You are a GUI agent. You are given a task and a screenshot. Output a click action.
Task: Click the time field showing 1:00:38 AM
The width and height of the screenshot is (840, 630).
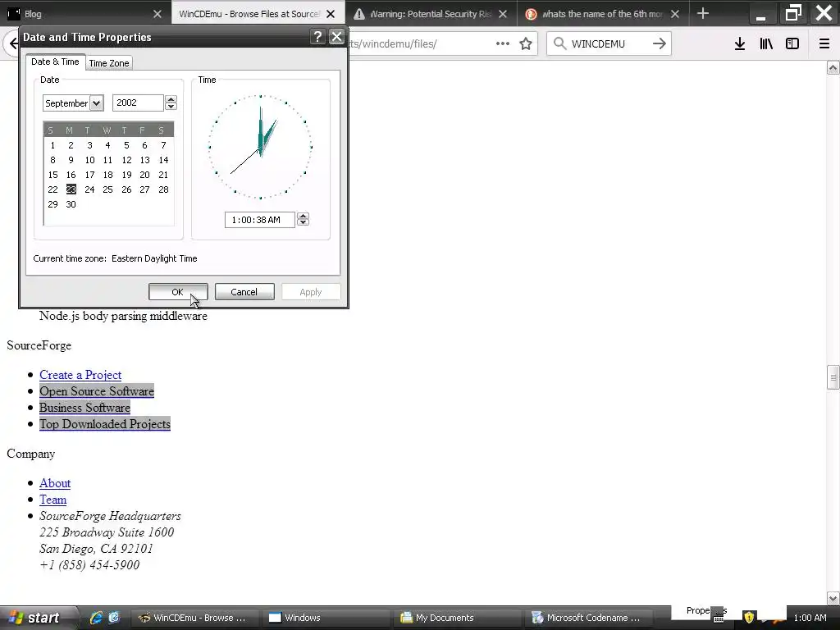coord(259,220)
